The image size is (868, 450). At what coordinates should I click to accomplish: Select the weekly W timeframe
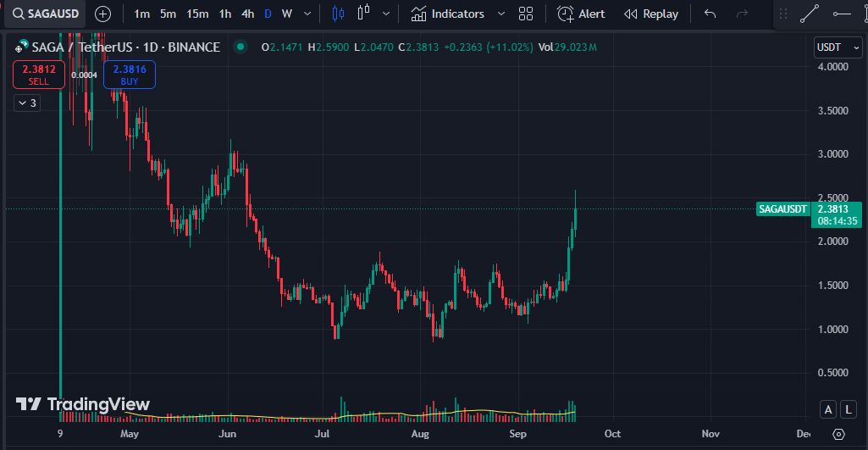pyautogui.click(x=287, y=14)
